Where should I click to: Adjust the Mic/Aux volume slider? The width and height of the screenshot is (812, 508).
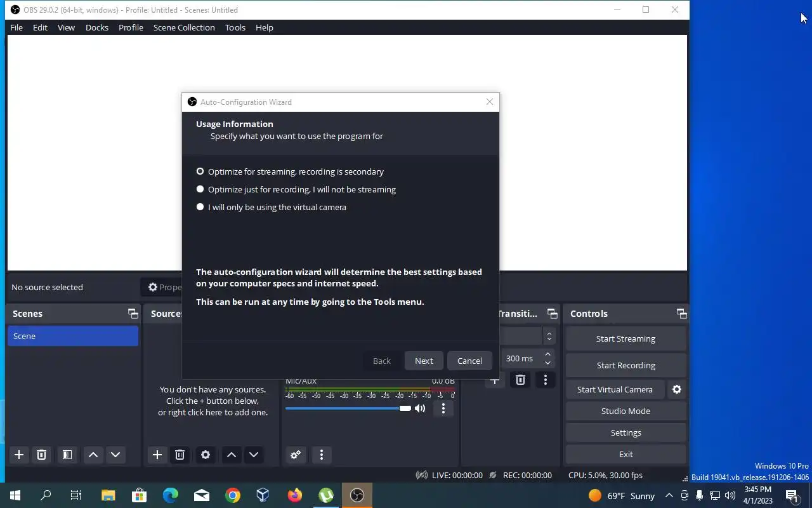tap(348, 408)
